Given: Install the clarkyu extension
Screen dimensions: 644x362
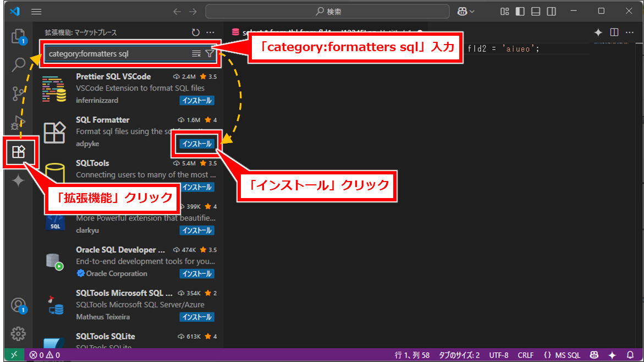Looking at the screenshot, I should point(197,231).
